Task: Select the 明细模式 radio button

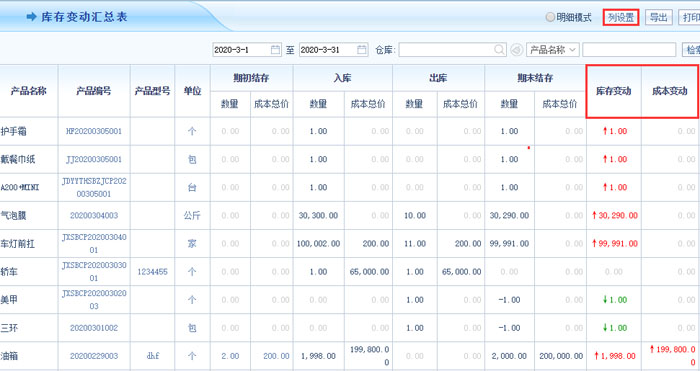Action: pos(550,17)
